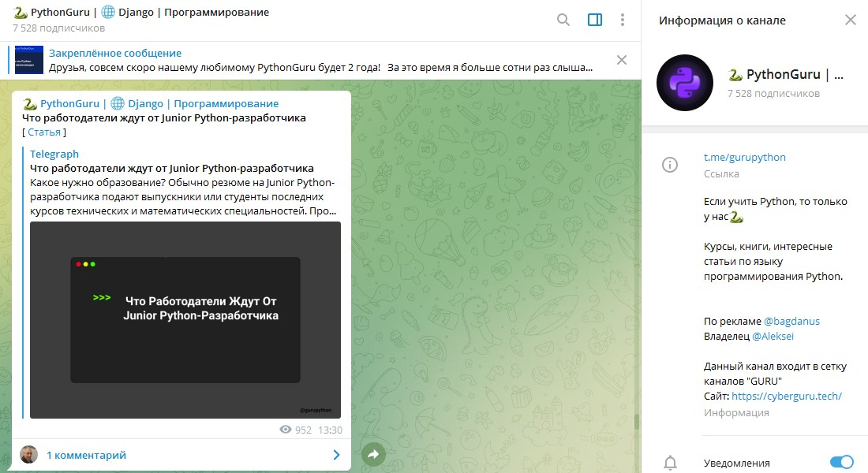Viewport: 868px width, 473px height.
Task: Click '7 528 подписчиков' in the info panel
Action: [x=773, y=94]
